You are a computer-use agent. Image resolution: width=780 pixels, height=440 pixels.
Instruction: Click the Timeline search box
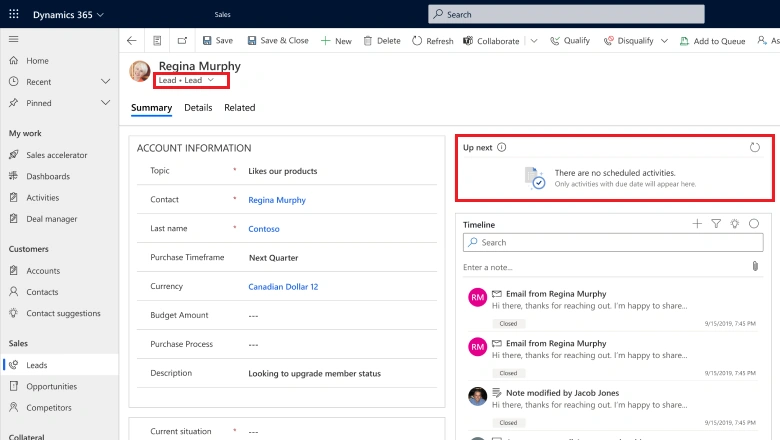(613, 243)
